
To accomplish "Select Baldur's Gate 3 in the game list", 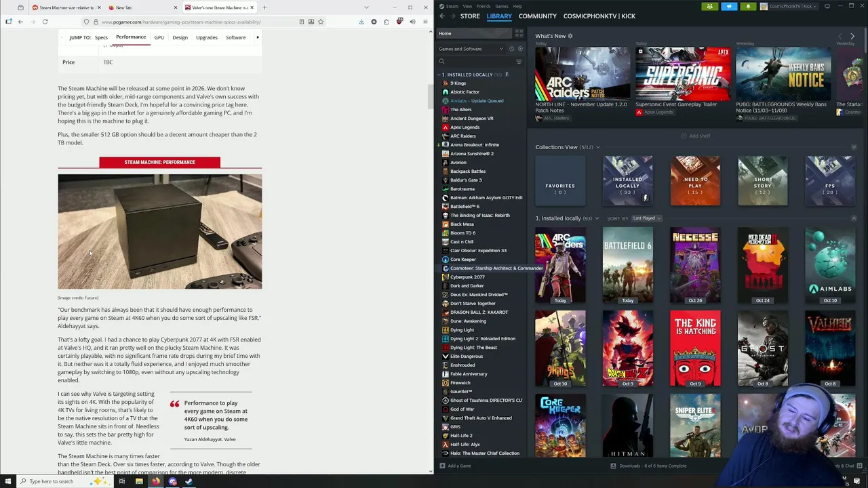I will click(466, 180).
